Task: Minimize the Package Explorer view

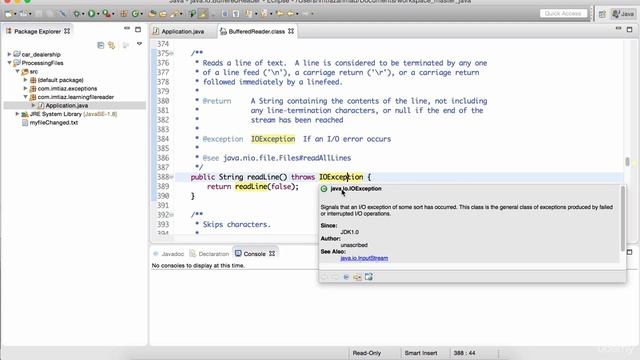Action: pyautogui.click(x=127, y=29)
